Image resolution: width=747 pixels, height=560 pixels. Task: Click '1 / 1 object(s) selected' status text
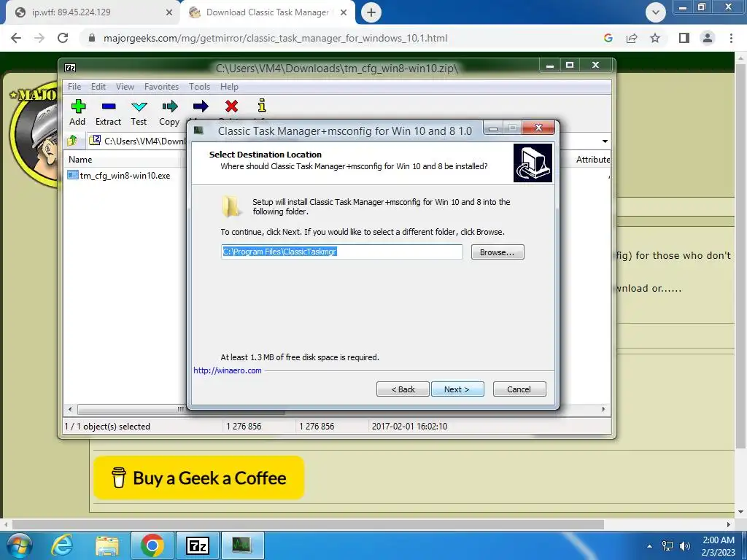pos(107,426)
